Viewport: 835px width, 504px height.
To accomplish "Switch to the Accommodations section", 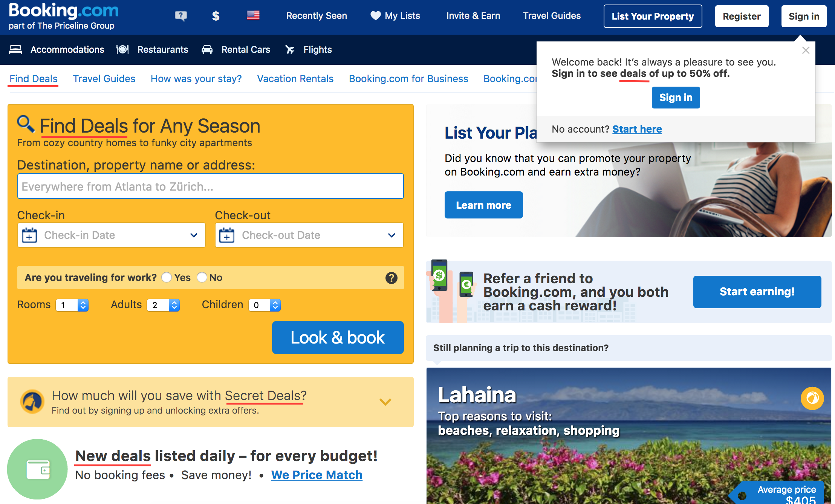I will pos(67,49).
